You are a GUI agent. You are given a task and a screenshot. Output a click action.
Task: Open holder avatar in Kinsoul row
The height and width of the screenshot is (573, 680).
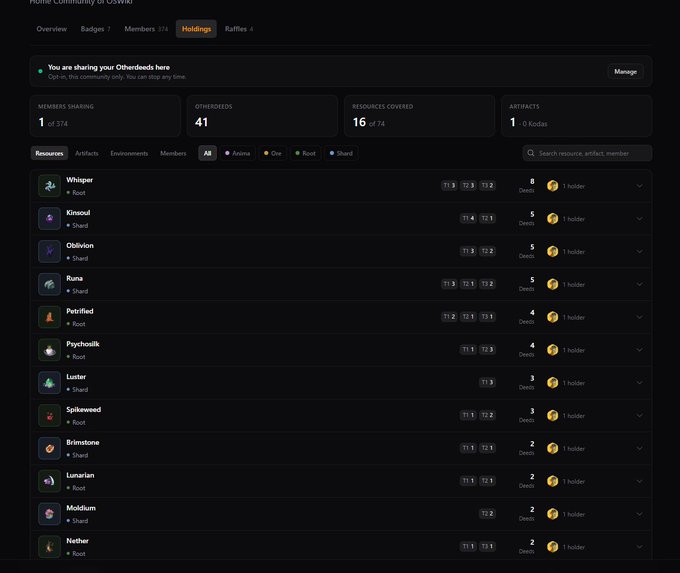(x=552, y=219)
